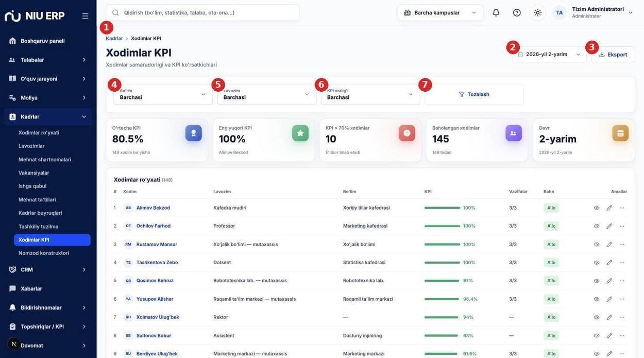View details eye icon for Rustamov Mansur

click(597, 244)
